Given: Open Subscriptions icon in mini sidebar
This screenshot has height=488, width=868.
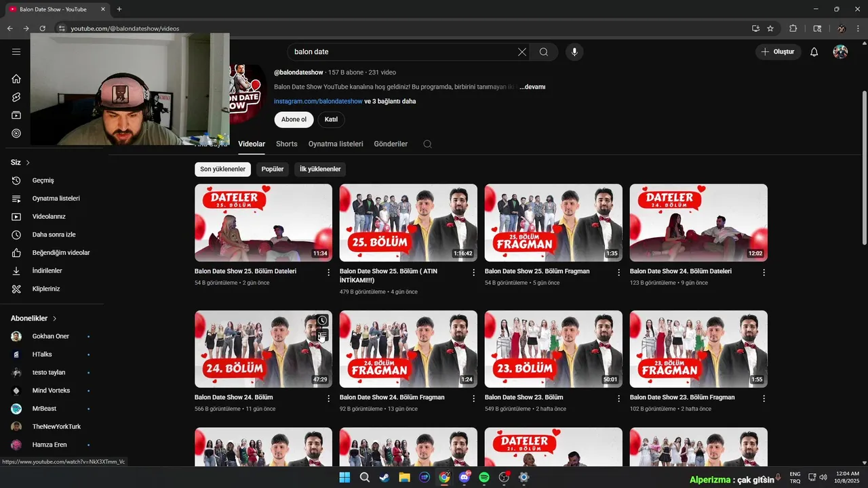Looking at the screenshot, I should click(16, 115).
